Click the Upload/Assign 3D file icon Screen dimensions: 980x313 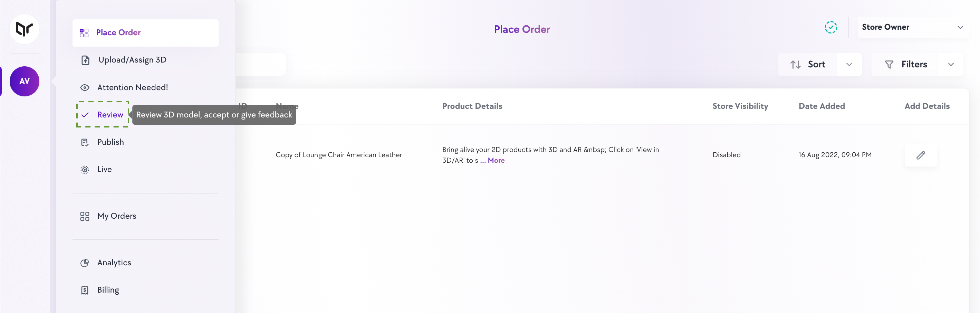(85, 60)
